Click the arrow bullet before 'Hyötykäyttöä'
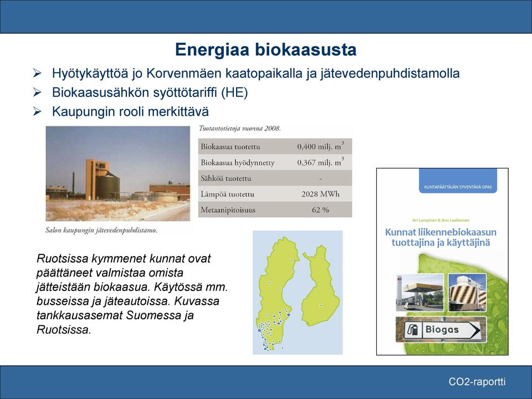Screen dimensions: 532x399 point(37,73)
